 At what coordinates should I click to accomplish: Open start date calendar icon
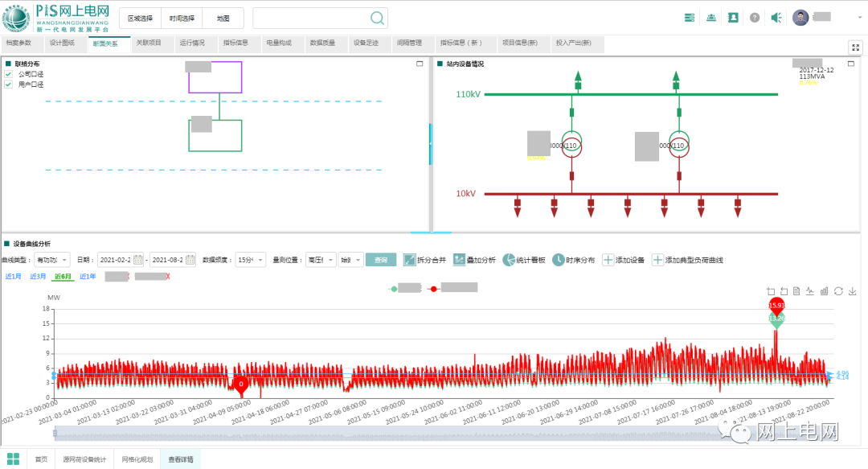pos(138,260)
